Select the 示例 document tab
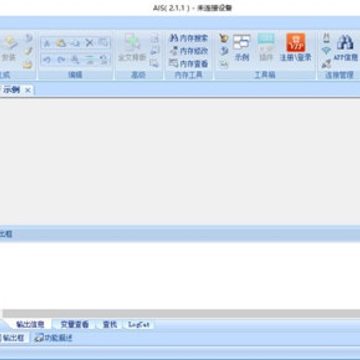This screenshot has height=360, width=360. tap(12, 90)
